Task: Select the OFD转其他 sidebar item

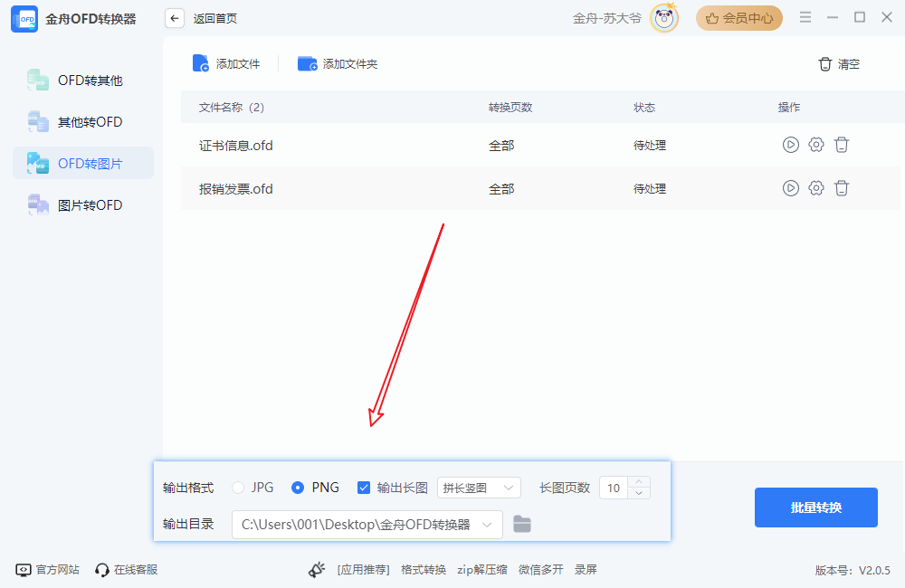Action: pyautogui.click(x=83, y=81)
